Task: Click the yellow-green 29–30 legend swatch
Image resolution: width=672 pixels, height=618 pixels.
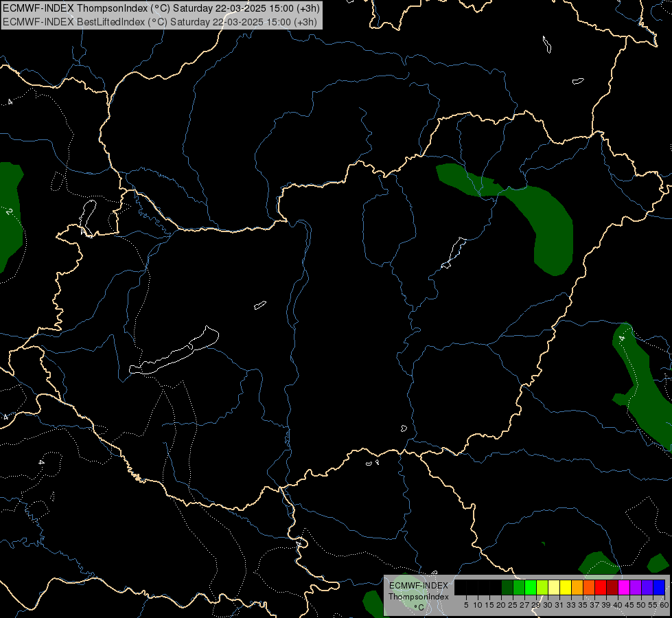Action: click(542, 587)
